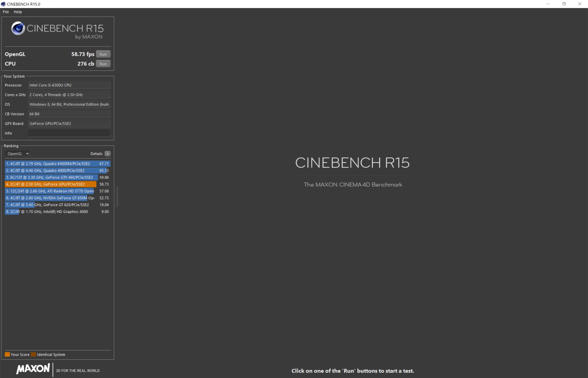Click the Processor field showing i5-6300U

(69, 85)
